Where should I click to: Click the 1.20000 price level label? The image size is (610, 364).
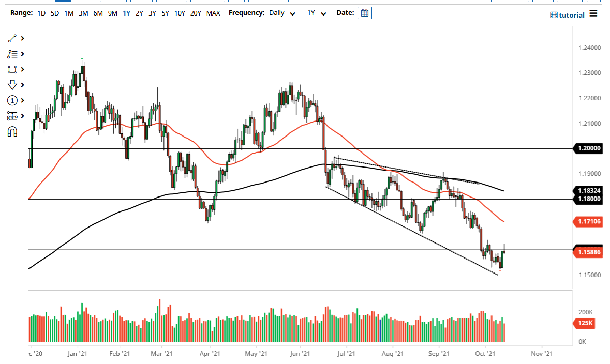point(587,148)
